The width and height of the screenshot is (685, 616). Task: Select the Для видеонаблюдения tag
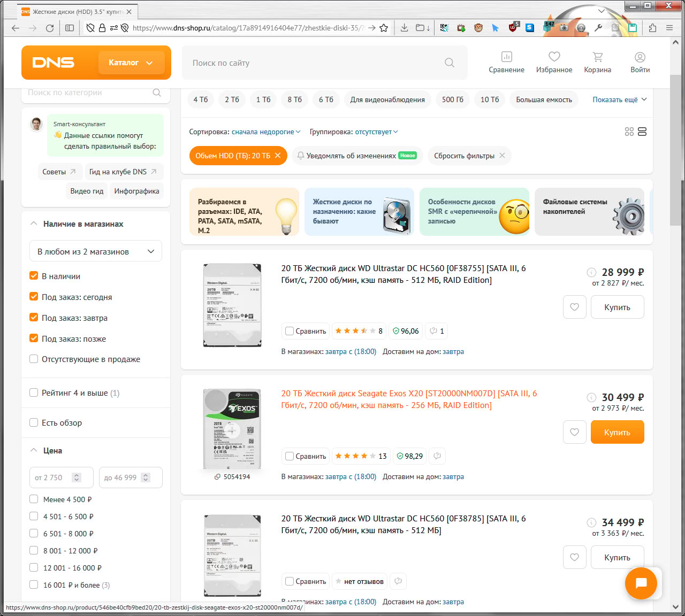[387, 99]
